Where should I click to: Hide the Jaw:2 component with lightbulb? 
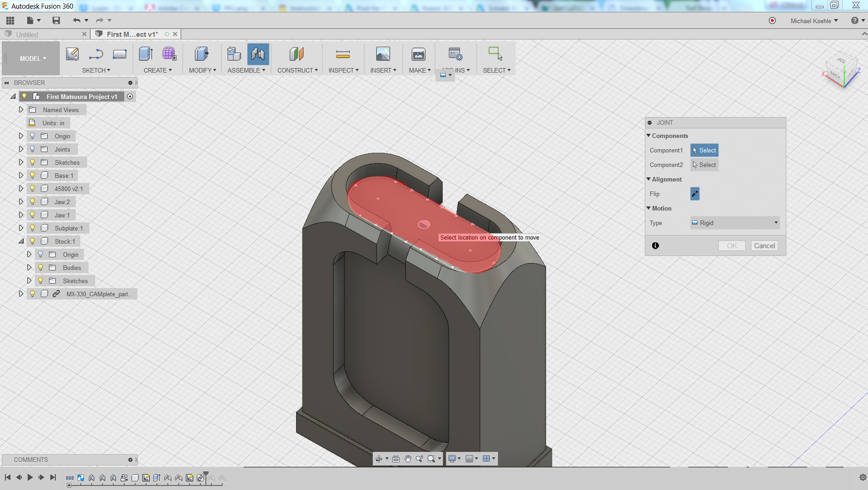[x=33, y=202]
